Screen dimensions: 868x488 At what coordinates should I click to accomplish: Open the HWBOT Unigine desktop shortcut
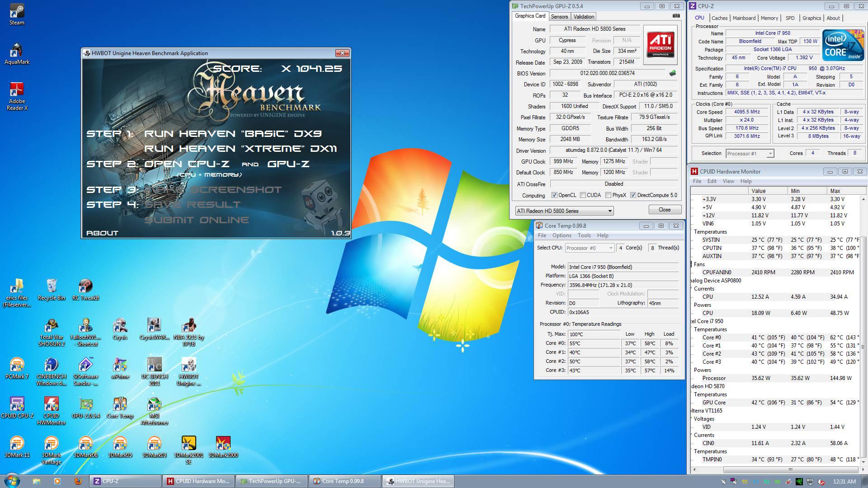point(189,371)
